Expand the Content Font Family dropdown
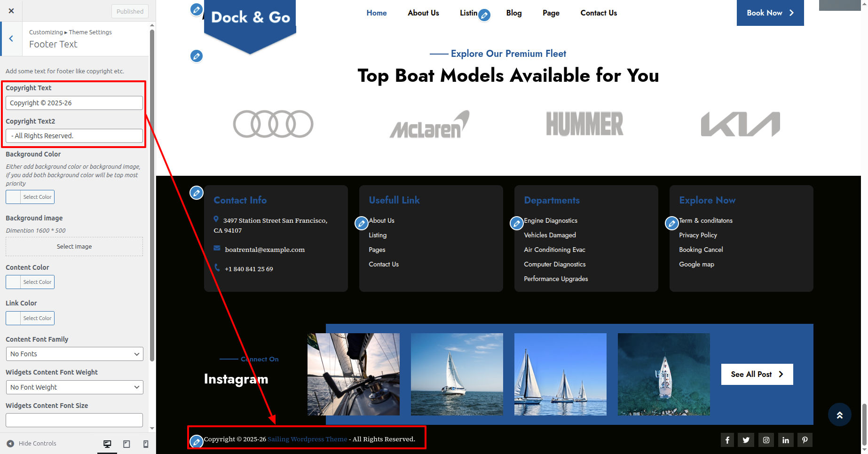868x454 pixels. [74, 354]
